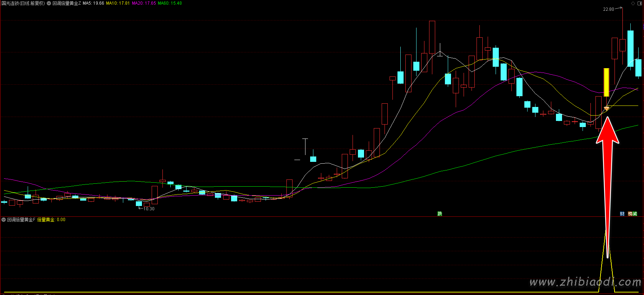Click the diamond icon at top-right corner
Viewport: 644px width, 295px height.
(633, 3)
